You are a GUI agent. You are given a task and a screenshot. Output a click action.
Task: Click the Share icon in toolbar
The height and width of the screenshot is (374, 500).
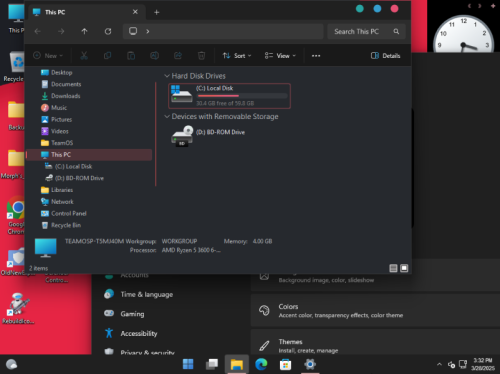coord(178,56)
